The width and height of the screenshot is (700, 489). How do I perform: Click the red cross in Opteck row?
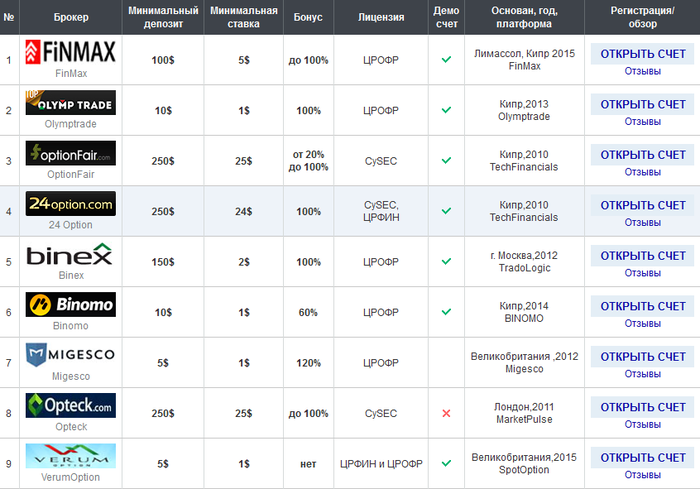pyautogui.click(x=446, y=413)
